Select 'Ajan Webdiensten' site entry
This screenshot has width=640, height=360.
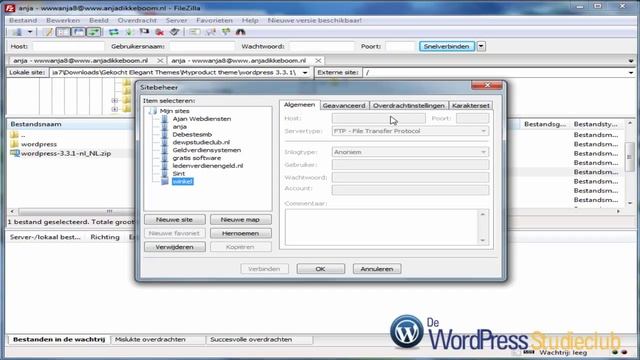(202, 119)
